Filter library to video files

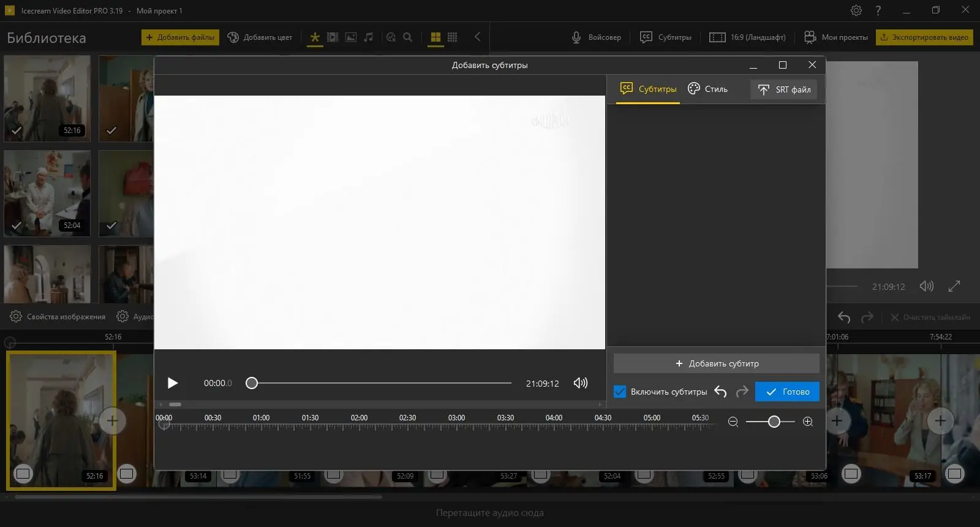coord(333,37)
